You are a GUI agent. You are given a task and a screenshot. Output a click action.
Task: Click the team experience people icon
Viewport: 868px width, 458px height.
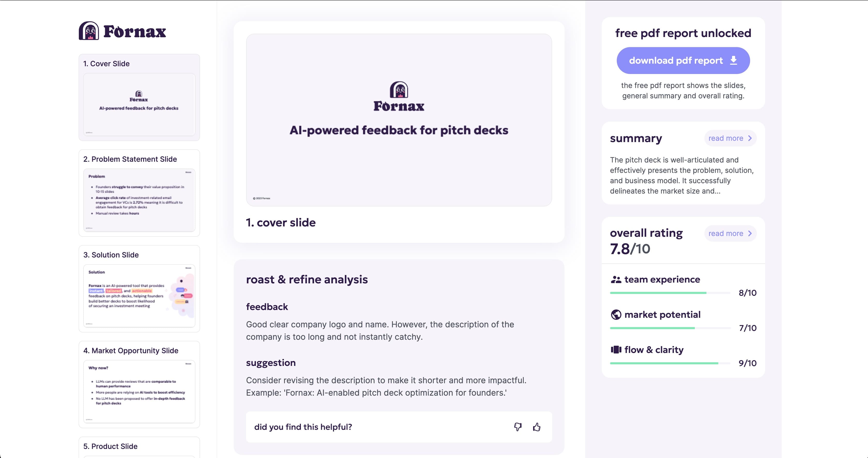616,280
